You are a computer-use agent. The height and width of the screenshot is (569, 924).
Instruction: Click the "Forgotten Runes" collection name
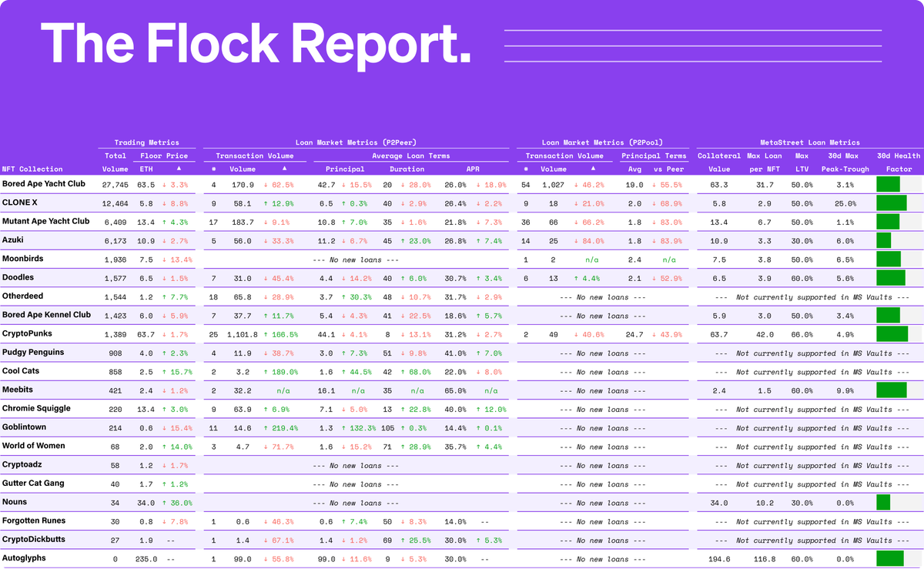[35, 520]
